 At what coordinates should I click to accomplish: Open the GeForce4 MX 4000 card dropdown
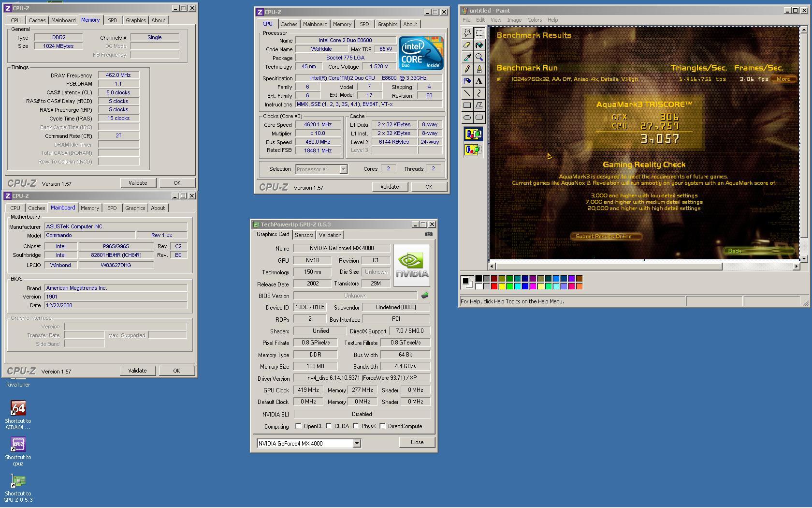pos(357,444)
